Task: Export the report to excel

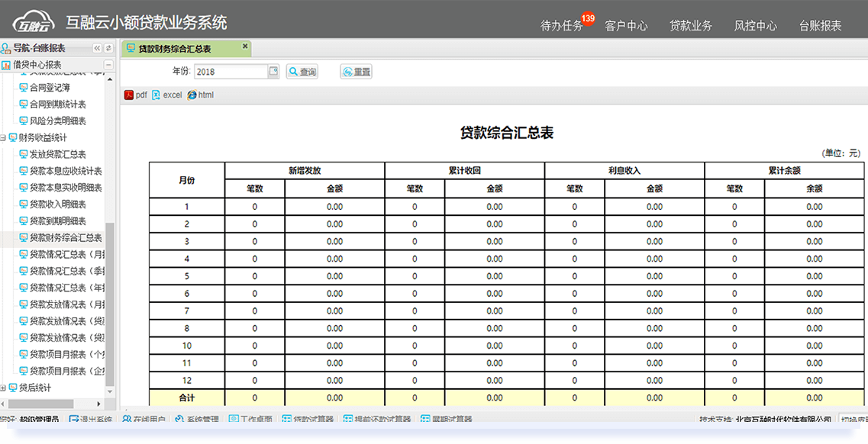Action: 166,95
